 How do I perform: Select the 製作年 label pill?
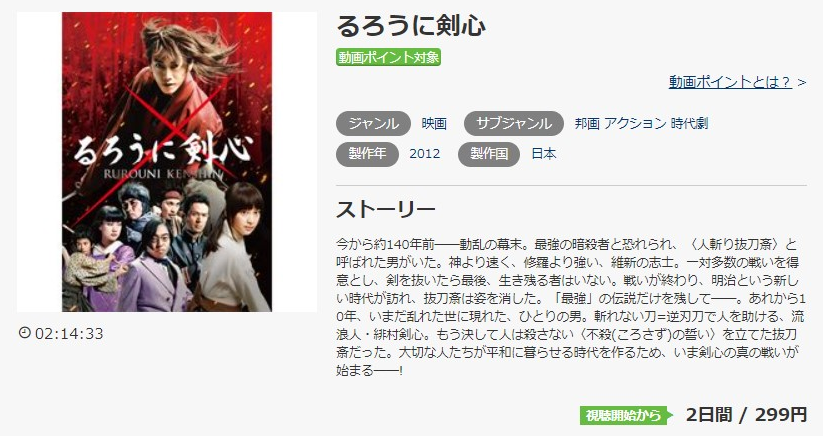click(367, 154)
